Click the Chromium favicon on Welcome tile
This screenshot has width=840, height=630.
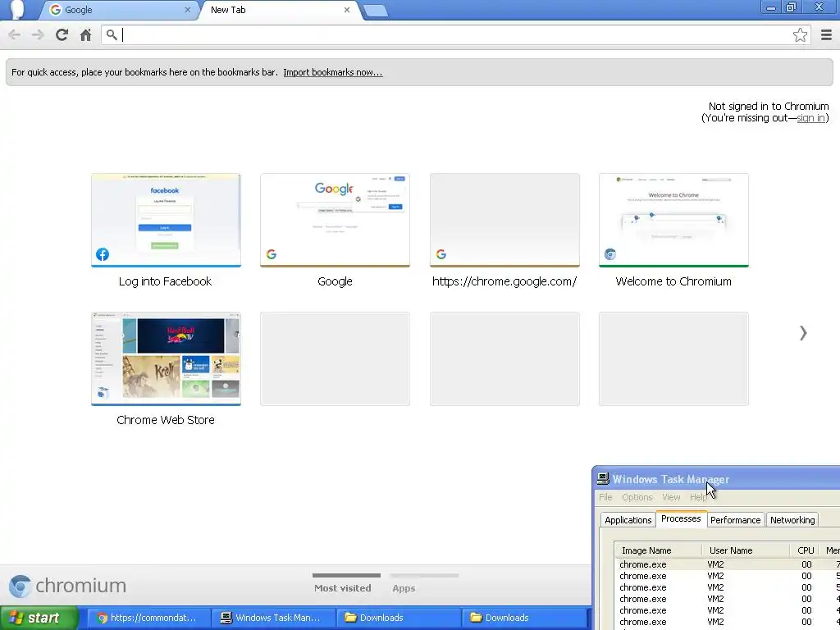click(610, 254)
